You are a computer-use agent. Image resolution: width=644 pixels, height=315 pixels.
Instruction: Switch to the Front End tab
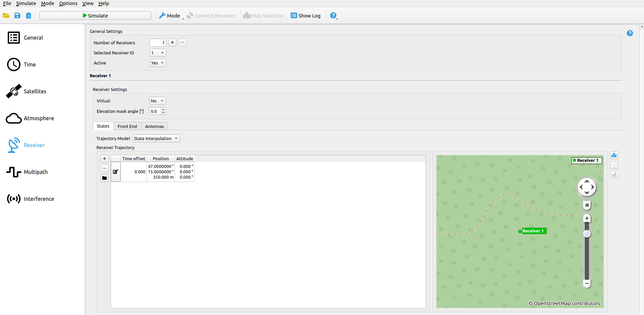127,126
